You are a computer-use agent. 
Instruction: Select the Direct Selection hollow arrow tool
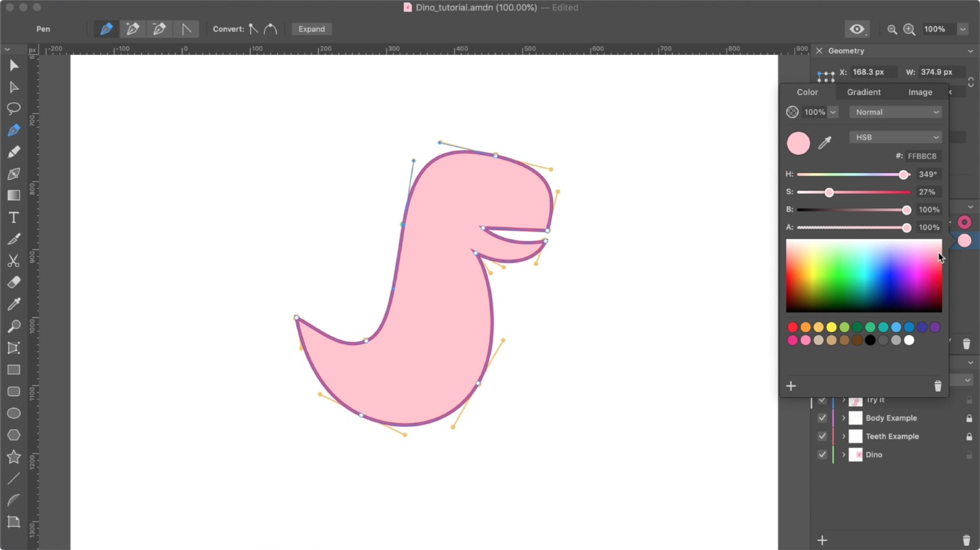coord(13,87)
